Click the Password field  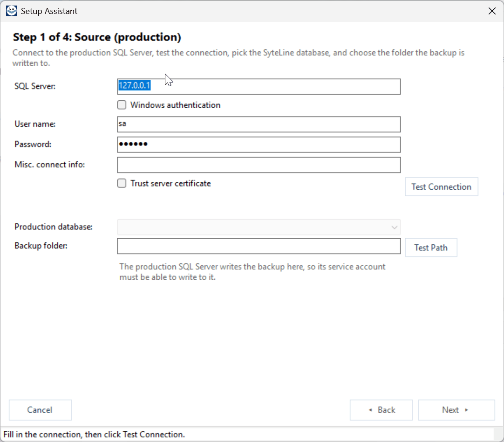point(259,145)
